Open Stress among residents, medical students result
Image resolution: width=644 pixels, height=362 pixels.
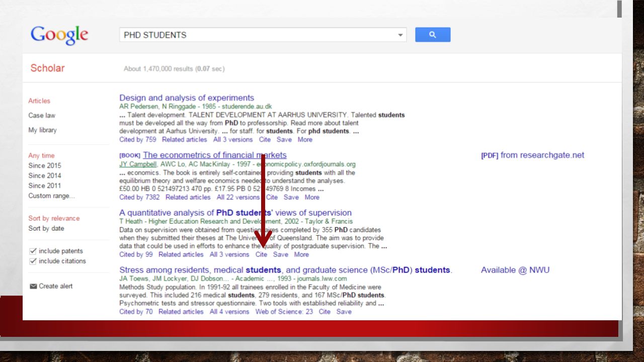[286, 270]
